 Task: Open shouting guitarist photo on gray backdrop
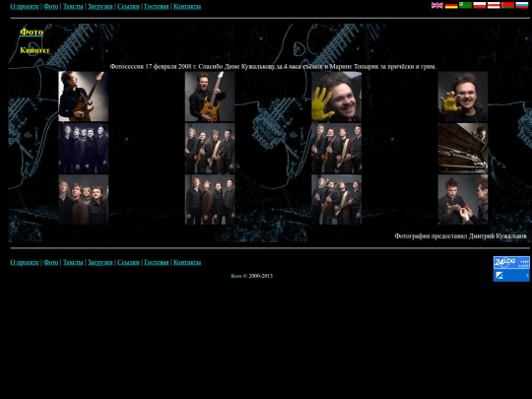coord(210,97)
